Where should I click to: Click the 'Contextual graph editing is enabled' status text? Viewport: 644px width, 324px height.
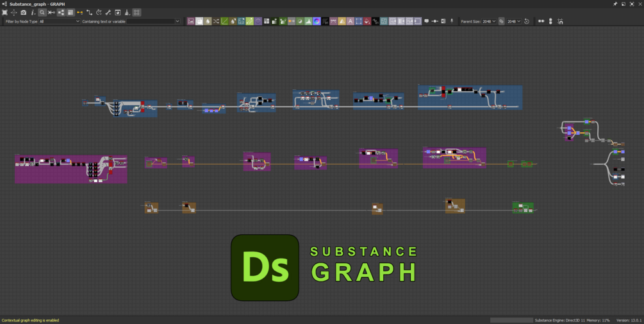tap(30, 320)
